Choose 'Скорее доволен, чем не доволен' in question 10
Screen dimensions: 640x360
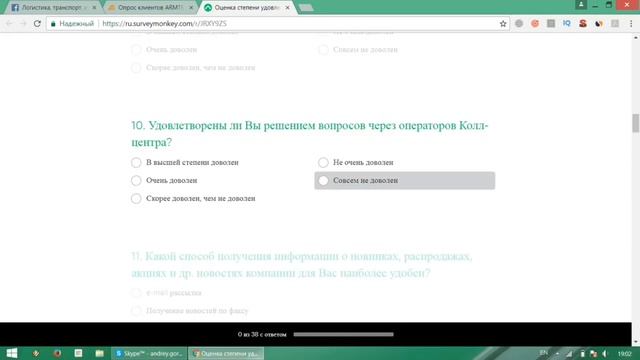(x=136, y=198)
